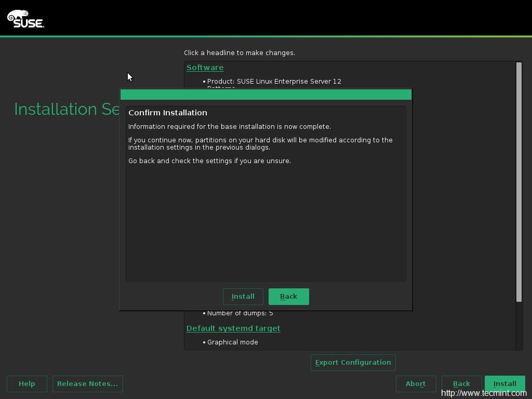Open Help from the bottom bar
The width and height of the screenshot is (532, 399).
[x=27, y=384]
